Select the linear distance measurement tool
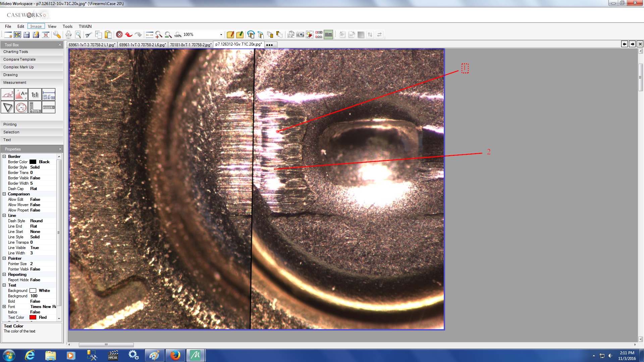Viewport: 644px width, 362px height. [49, 95]
